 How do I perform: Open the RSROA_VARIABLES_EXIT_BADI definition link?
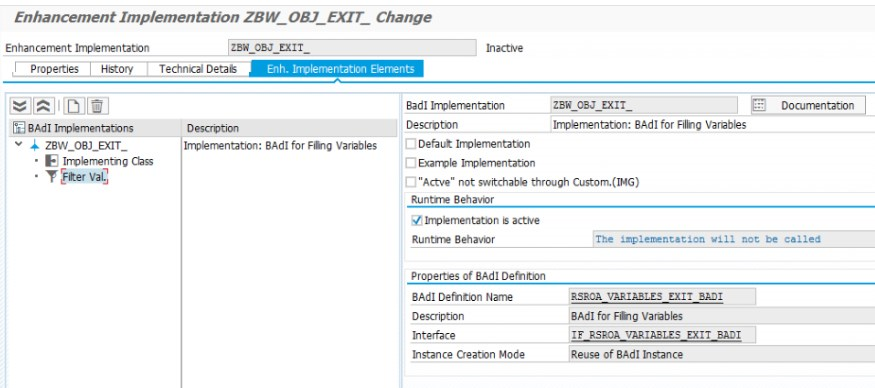[647, 297]
